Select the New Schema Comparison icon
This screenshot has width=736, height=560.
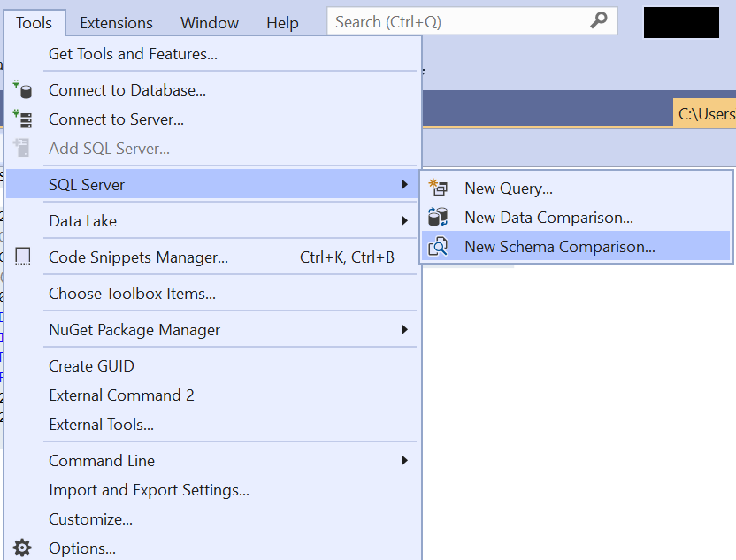pyautogui.click(x=437, y=247)
